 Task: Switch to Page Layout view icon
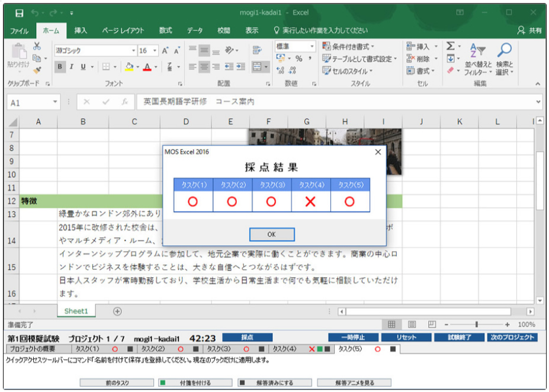click(412, 324)
